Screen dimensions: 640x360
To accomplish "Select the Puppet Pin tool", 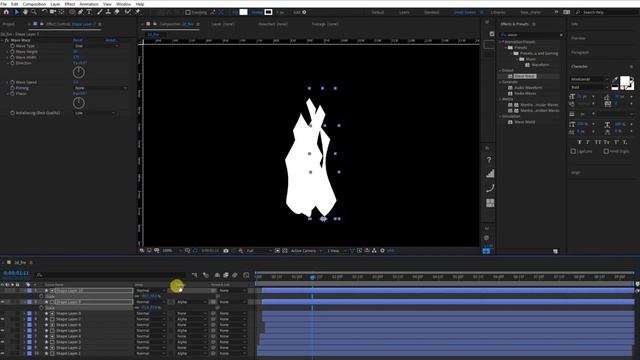I will pyautogui.click(x=138, y=12).
